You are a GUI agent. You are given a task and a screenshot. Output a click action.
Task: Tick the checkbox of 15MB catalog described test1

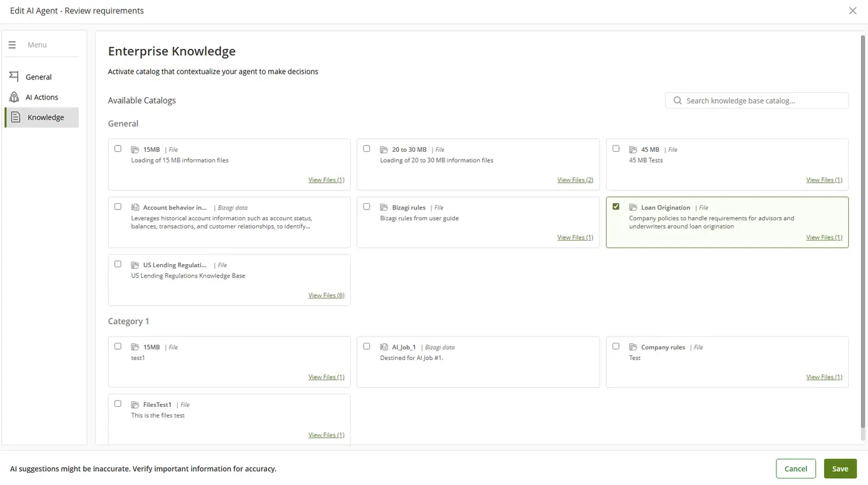[118, 346]
